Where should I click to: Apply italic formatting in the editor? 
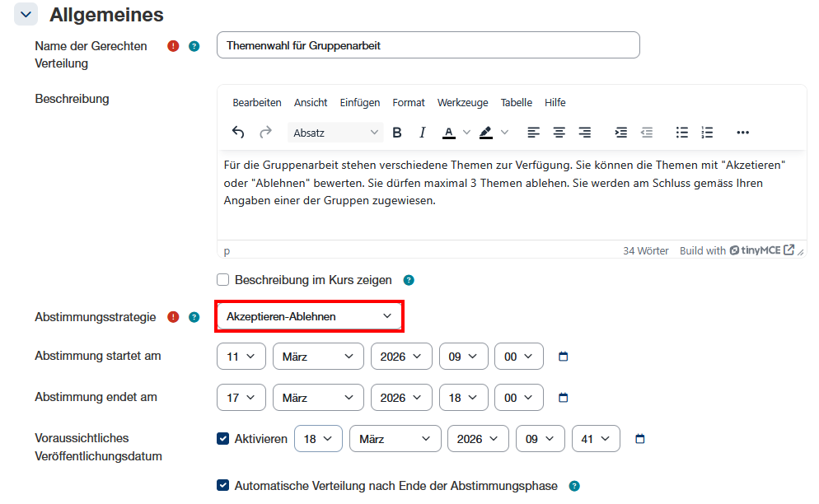click(423, 133)
